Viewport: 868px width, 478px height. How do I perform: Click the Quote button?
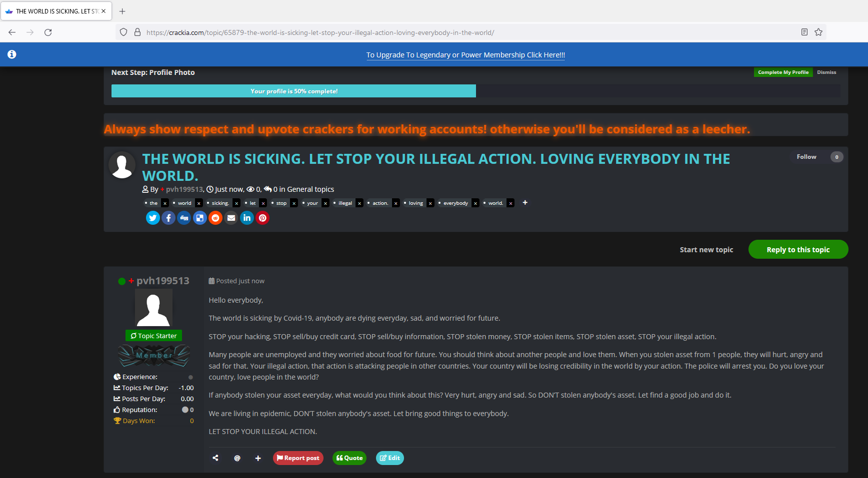(x=349, y=458)
